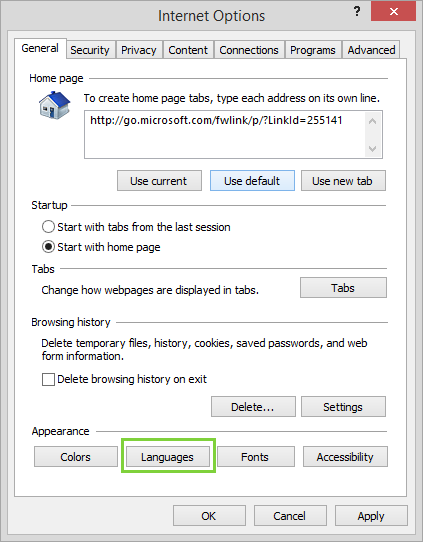This screenshot has height=542, width=423.
Task: Confirm with the OK button
Action: click(209, 516)
